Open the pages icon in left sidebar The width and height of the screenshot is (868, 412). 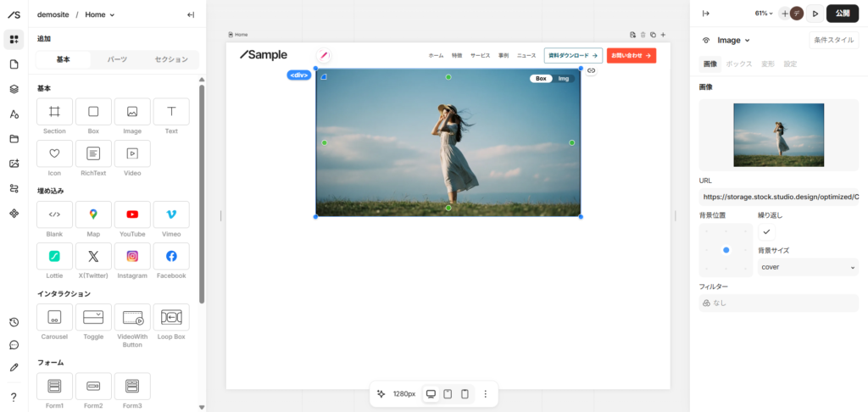[x=14, y=64]
